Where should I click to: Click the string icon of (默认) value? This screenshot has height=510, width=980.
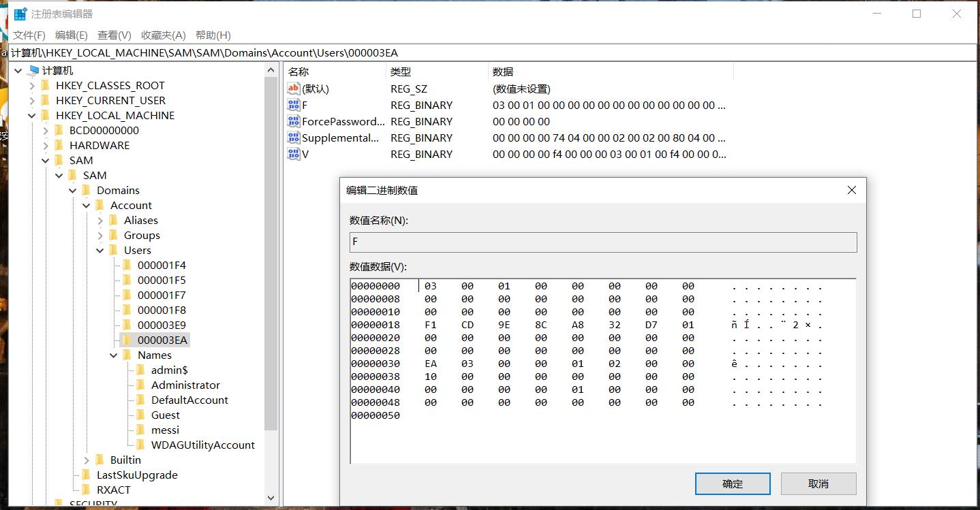coord(294,89)
